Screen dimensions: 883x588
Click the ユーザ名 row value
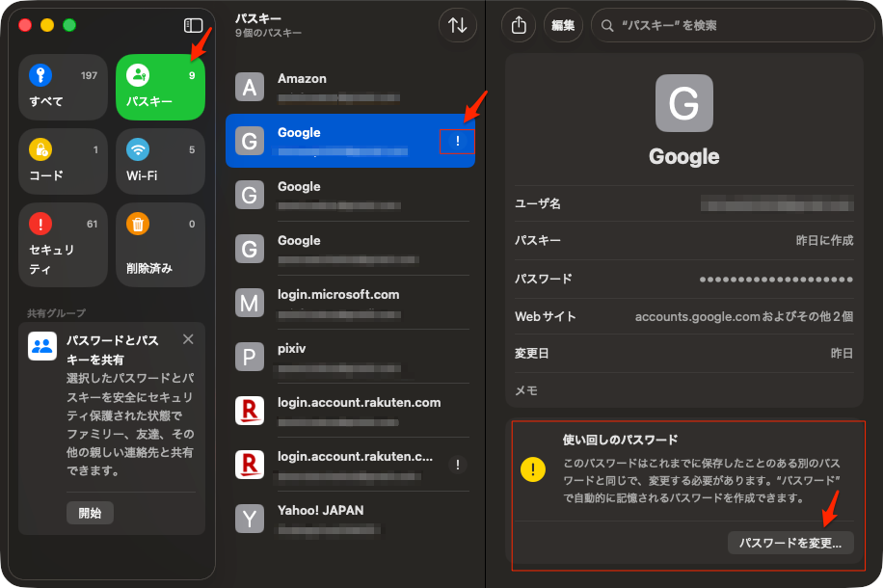(x=777, y=203)
